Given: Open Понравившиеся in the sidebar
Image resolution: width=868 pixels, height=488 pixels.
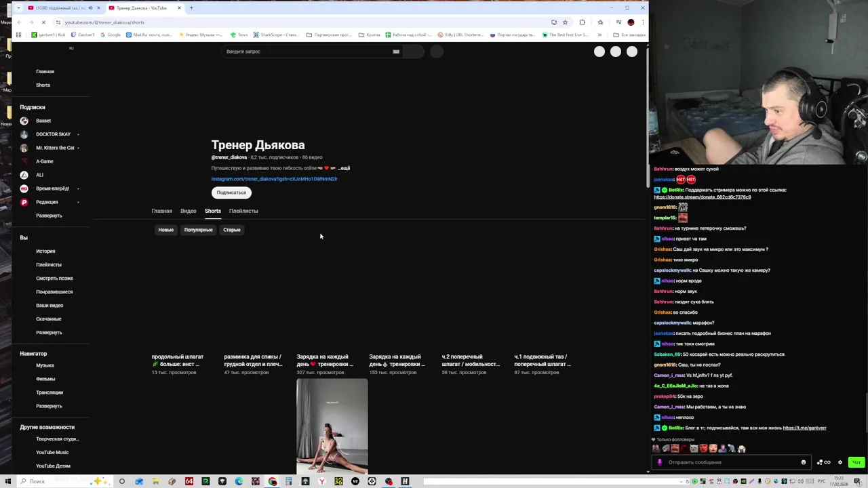Looking at the screenshot, I should pyautogui.click(x=54, y=292).
